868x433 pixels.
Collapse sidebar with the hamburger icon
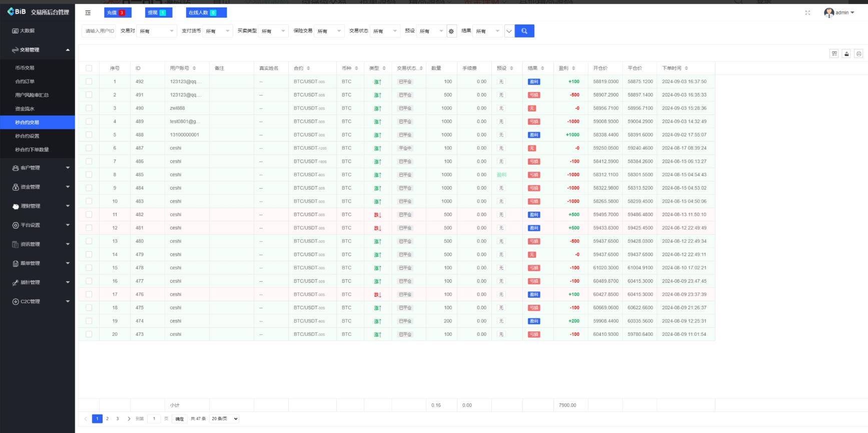[88, 13]
